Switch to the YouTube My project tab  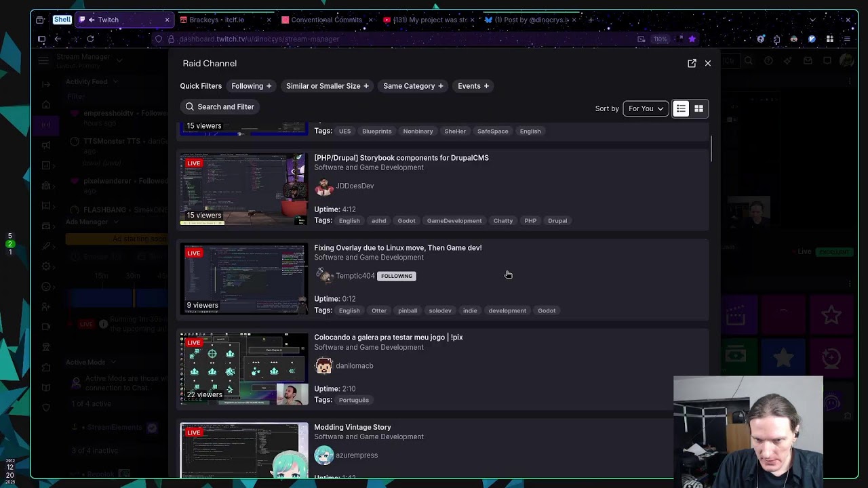[429, 20]
